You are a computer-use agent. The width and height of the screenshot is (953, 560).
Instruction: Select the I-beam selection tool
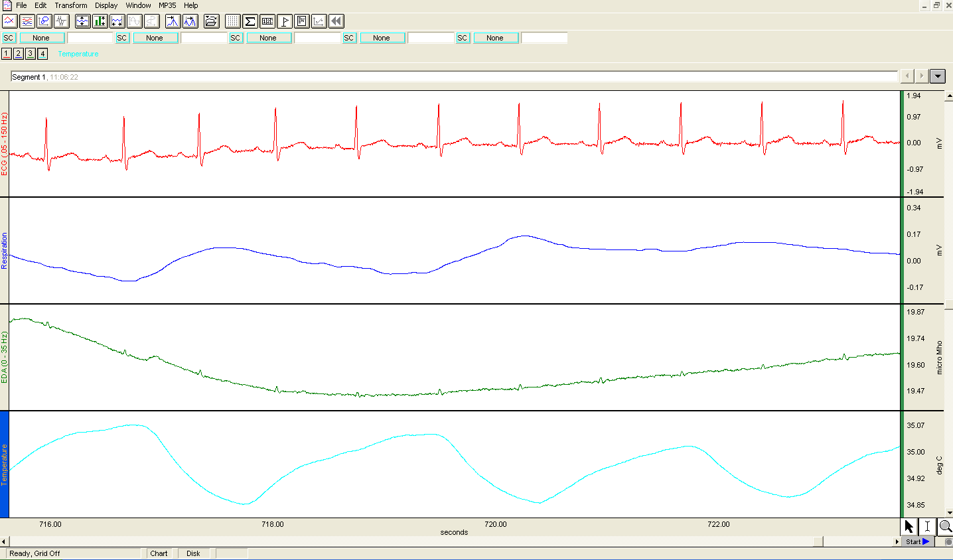pyautogui.click(x=927, y=527)
